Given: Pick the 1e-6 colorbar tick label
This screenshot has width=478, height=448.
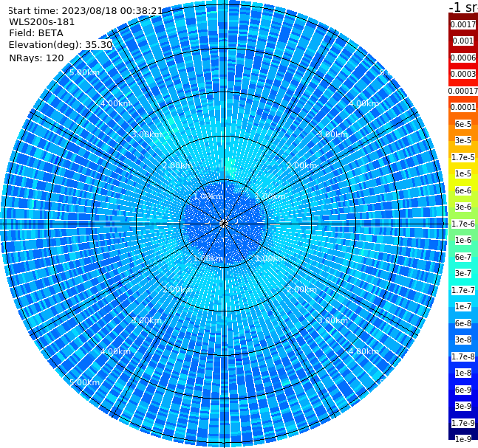Looking at the screenshot, I should click(x=463, y=240).
